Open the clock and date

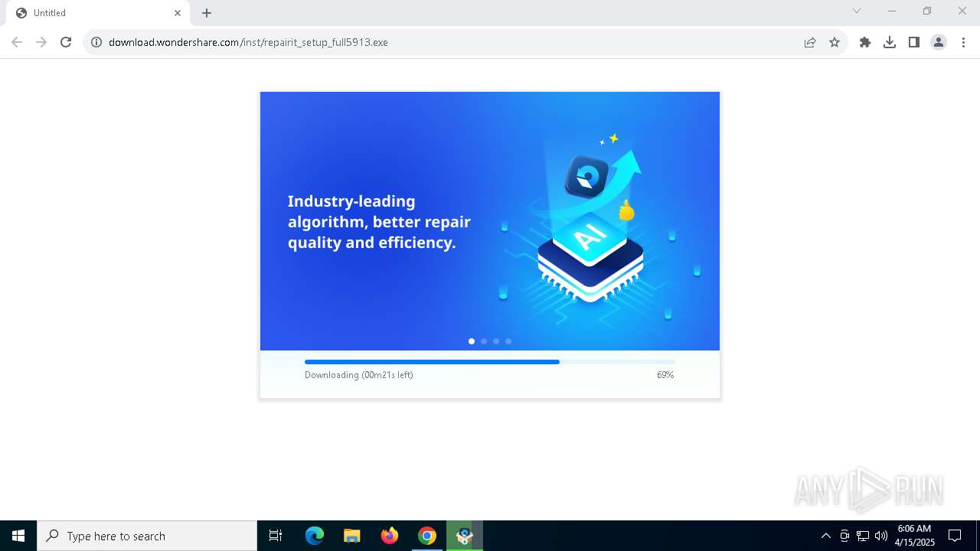pos(914,536)
